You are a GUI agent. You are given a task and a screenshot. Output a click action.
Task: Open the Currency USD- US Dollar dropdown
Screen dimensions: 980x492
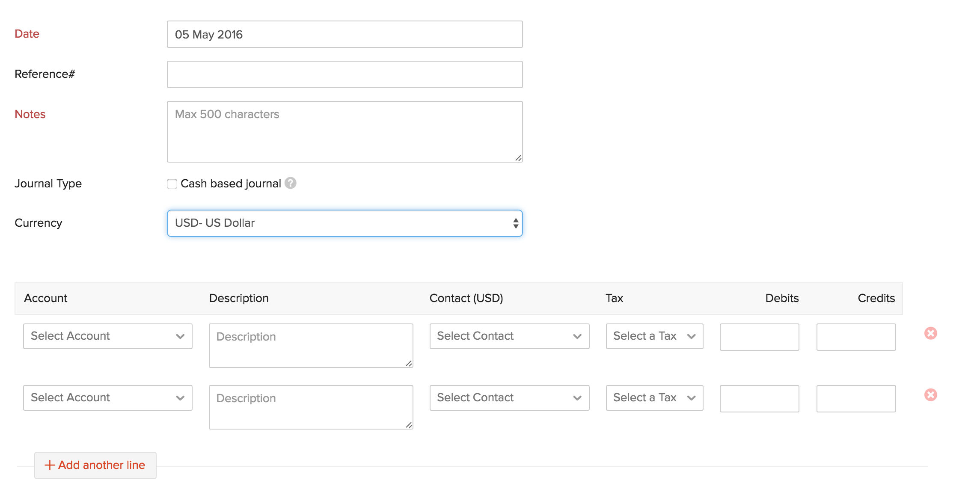click(x=344, y=223)
